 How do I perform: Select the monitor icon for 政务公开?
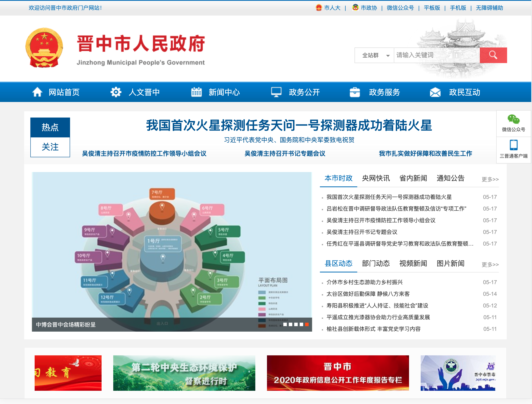(x=276, y=92)
